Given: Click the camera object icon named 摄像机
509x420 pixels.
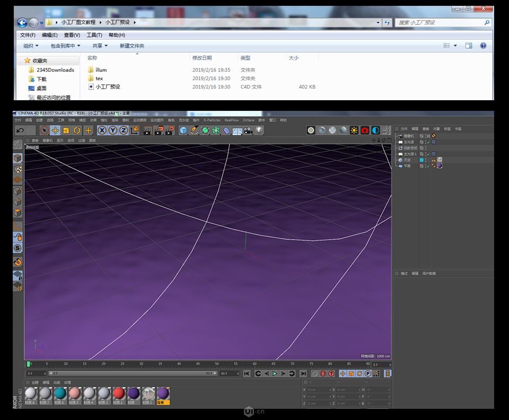Looking at the screenshot, I should coord(399,135).
